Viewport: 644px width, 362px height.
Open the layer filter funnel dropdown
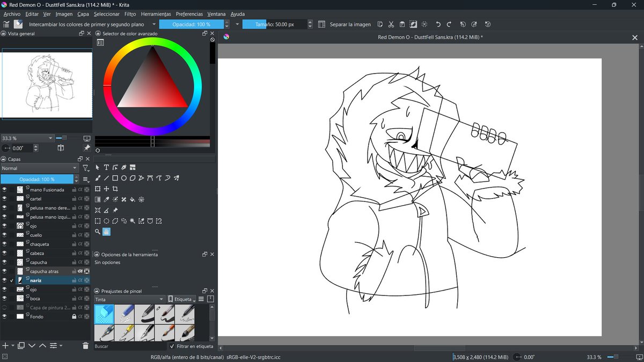point(86,168)
